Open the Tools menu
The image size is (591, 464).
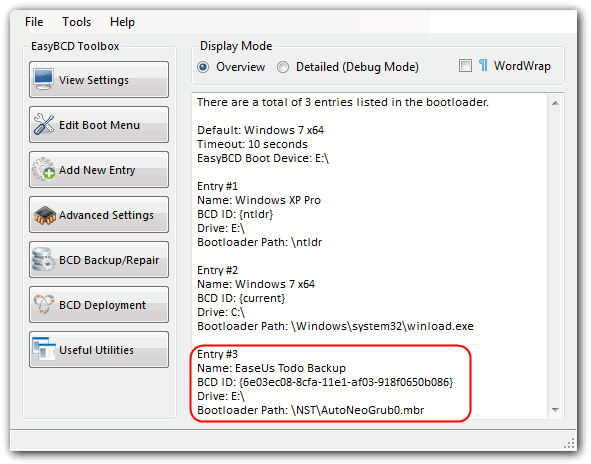point(77,22)
